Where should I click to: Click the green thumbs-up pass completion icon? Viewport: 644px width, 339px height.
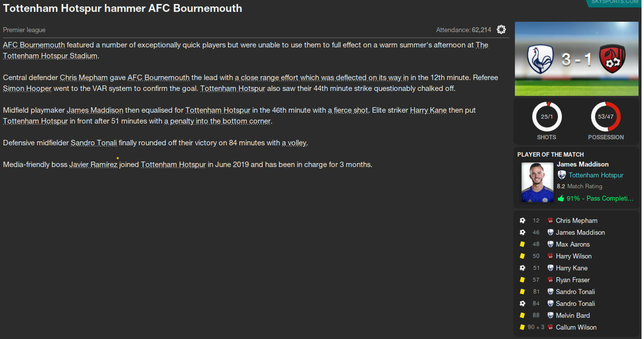click(x=561, y=199)
